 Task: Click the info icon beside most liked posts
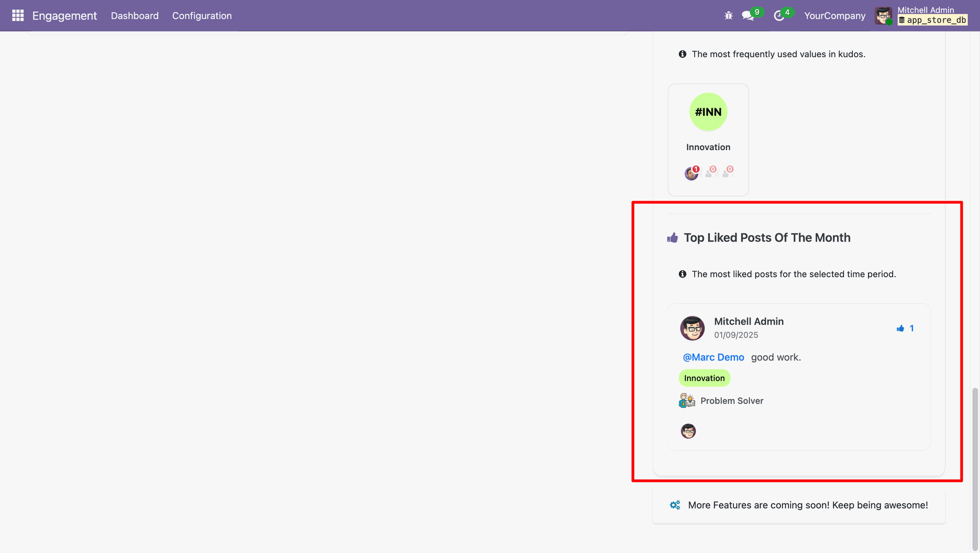(x=682, y=274)
